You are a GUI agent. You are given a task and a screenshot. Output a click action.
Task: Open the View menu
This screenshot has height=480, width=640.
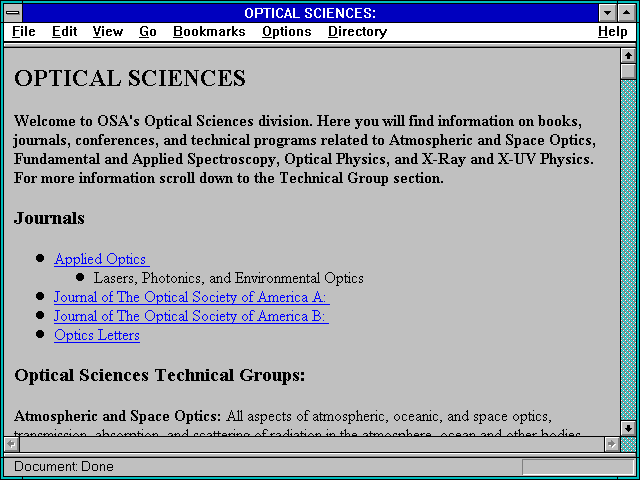click(108, 32)
